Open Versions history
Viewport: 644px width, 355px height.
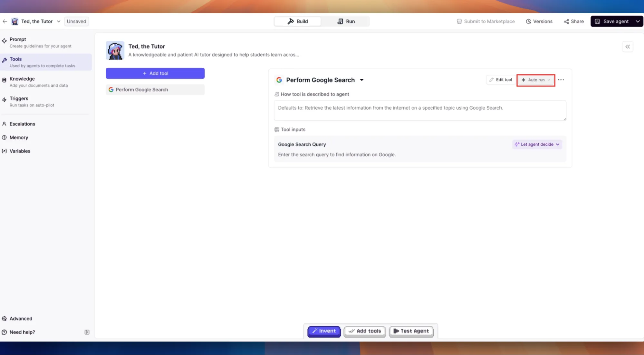pyautogui.click(x=539, y=21)
